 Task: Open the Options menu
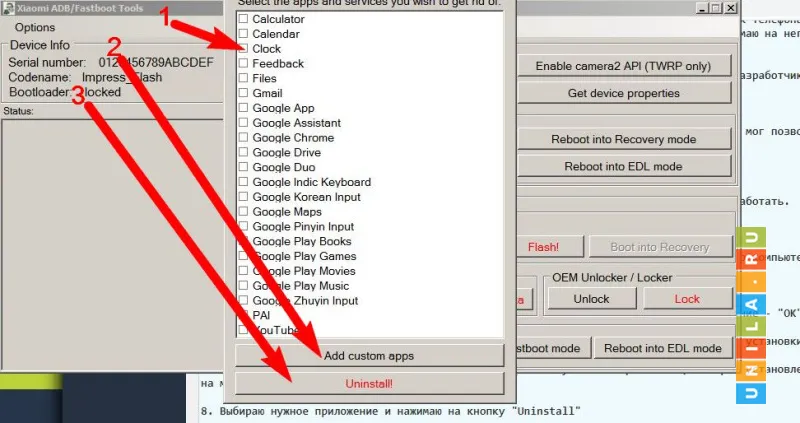(x=35, y=27)
